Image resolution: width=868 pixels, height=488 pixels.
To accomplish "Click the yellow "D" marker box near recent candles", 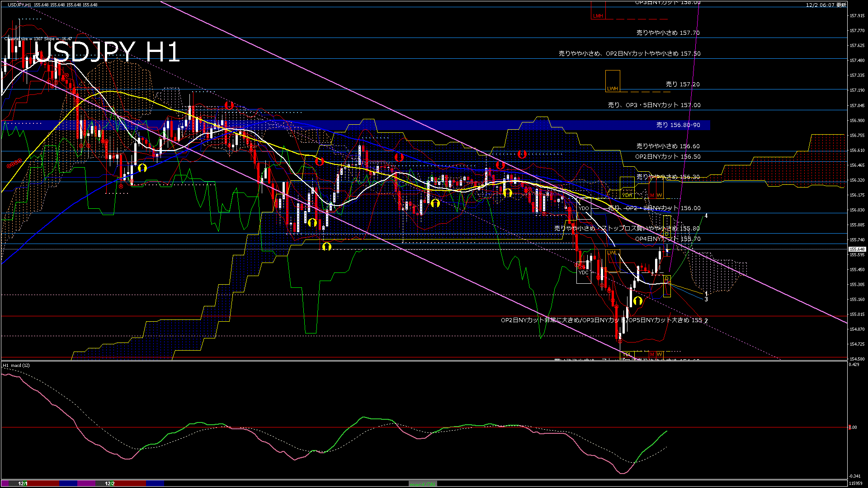I will click(667, 278).
